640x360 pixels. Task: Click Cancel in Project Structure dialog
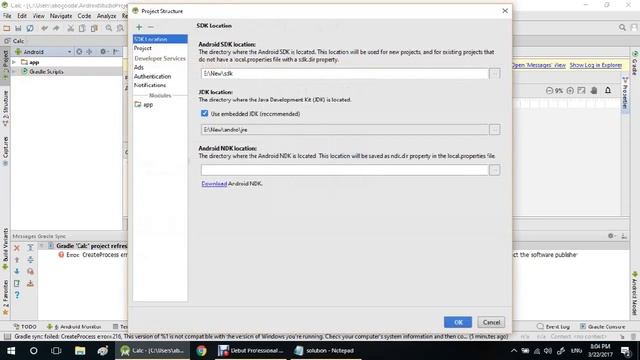click(x=491, y=322)
